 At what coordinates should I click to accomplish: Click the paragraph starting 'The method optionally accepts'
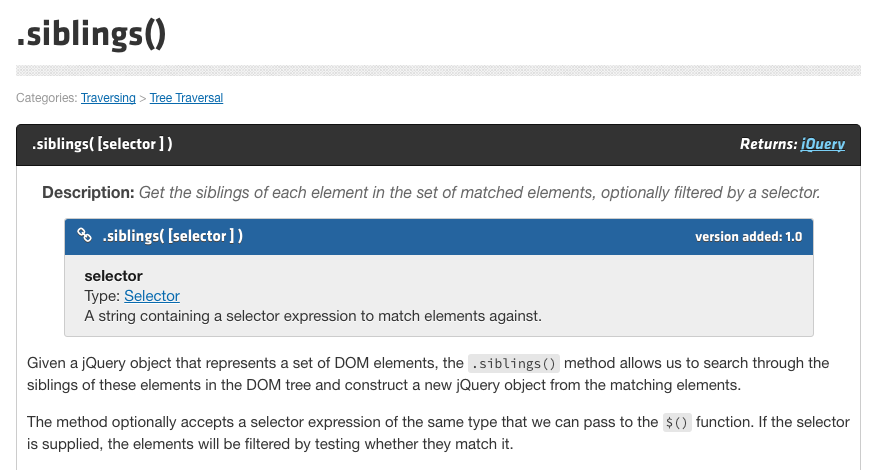click(438, 433)
